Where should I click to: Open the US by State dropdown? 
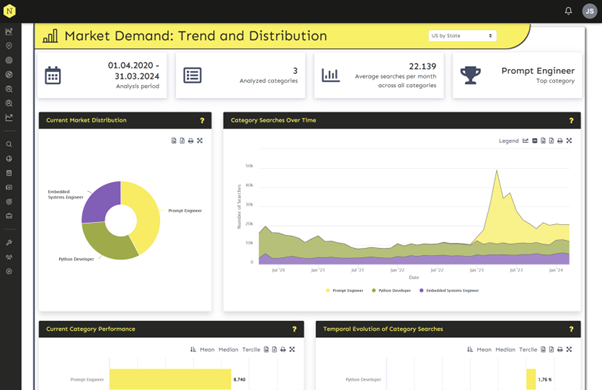click(462, 36)
